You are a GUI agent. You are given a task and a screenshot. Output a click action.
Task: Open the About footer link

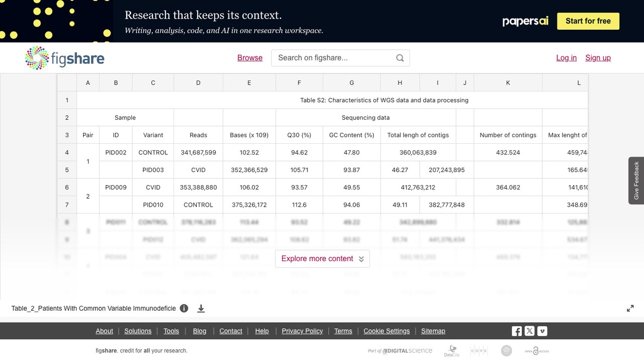click(x=104, y=331)
